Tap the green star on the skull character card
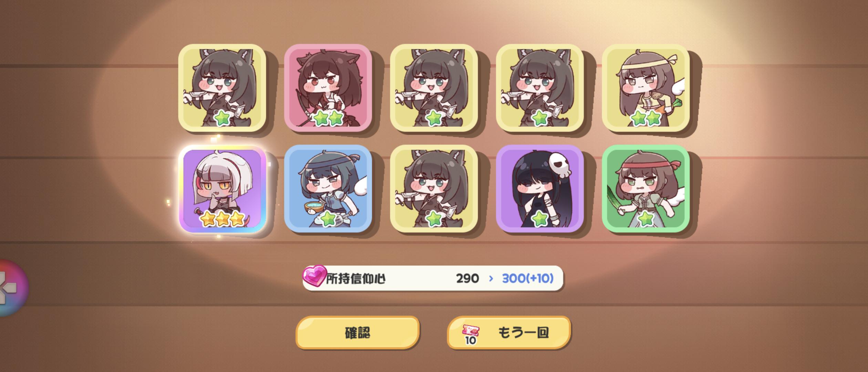Image resolution: width=868 pixels, height=372 pixels. 540,219
